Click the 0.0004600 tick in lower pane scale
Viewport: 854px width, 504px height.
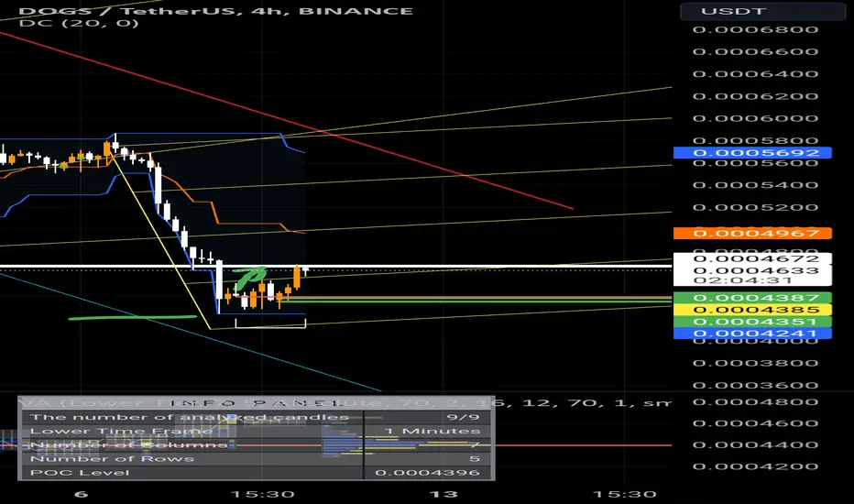(755, 423)
